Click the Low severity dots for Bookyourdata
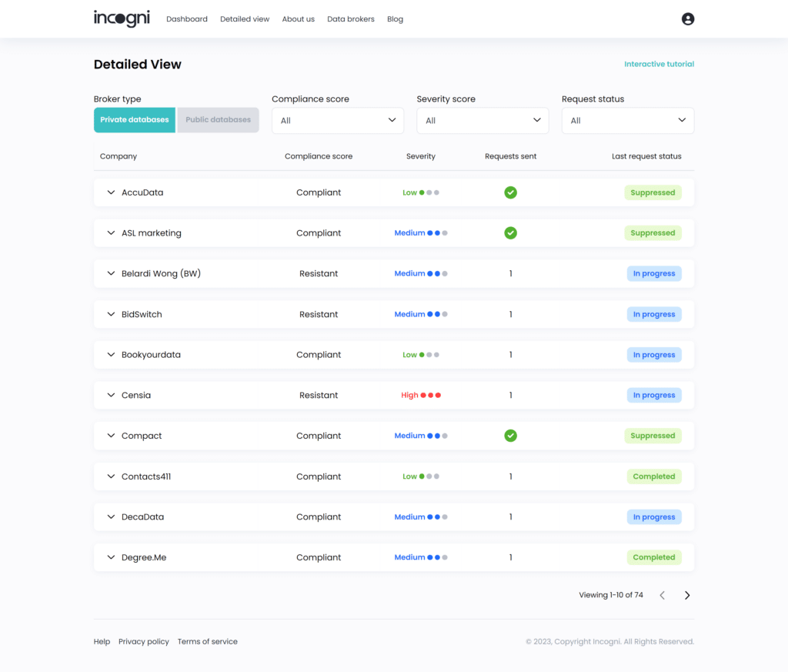This screenshot has height=672, width=788. [x=429, y=355]
